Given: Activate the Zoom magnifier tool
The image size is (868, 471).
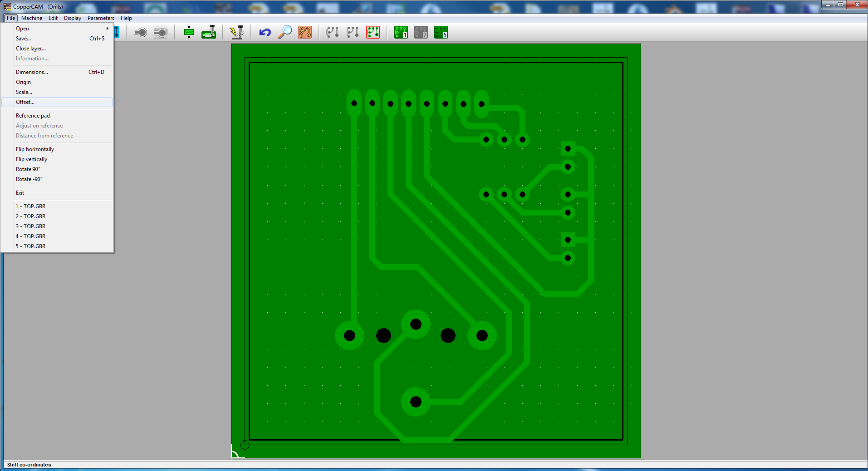Looking at the screenshot, I should coord(284,32).
